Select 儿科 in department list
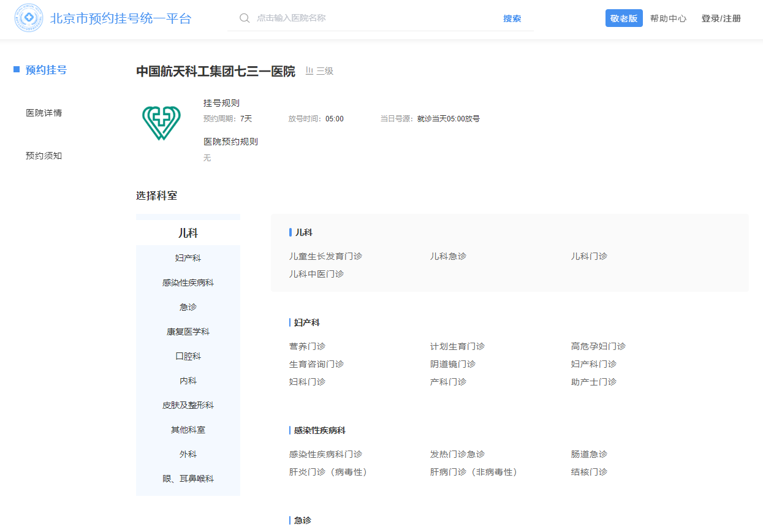 pyautogui.click(x=188, y=233)
